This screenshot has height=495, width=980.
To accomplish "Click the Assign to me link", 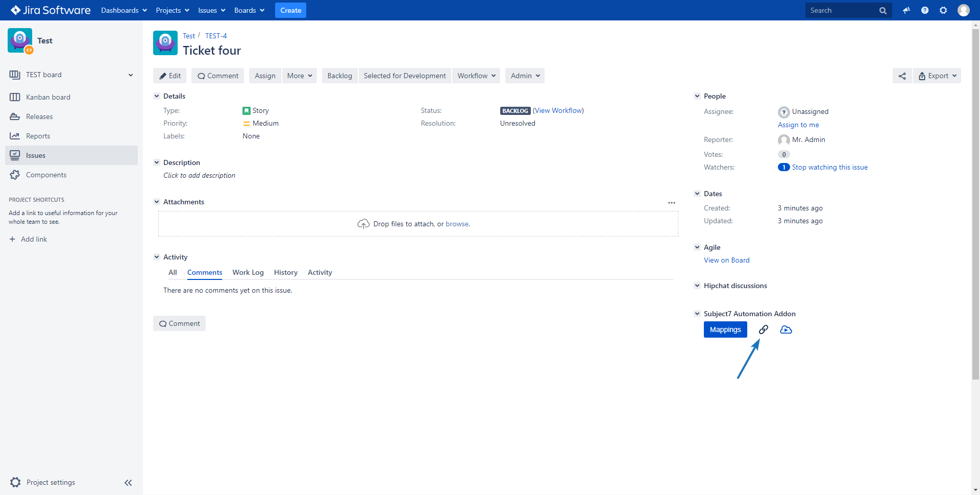I will click(x=798, y=125).
